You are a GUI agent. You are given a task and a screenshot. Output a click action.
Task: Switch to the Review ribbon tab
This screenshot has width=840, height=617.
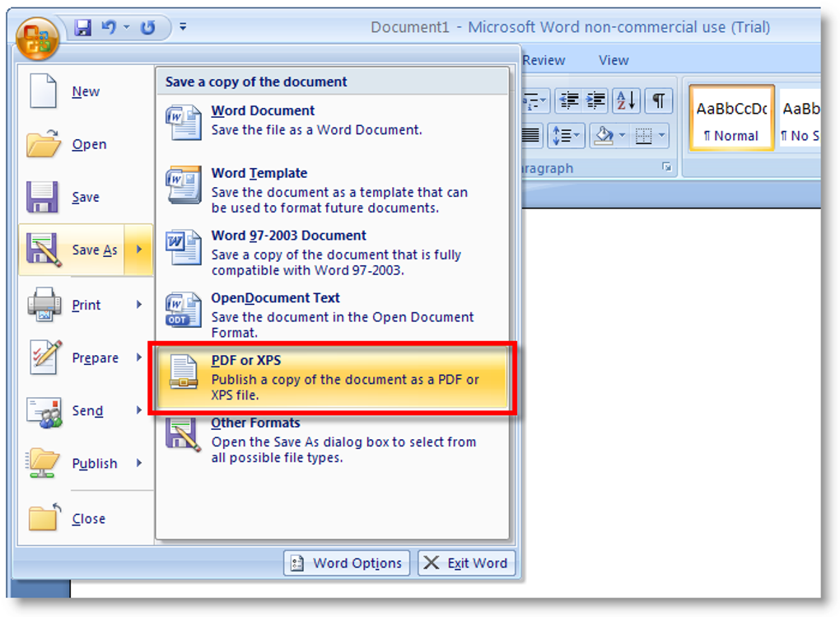click(544, 61)
